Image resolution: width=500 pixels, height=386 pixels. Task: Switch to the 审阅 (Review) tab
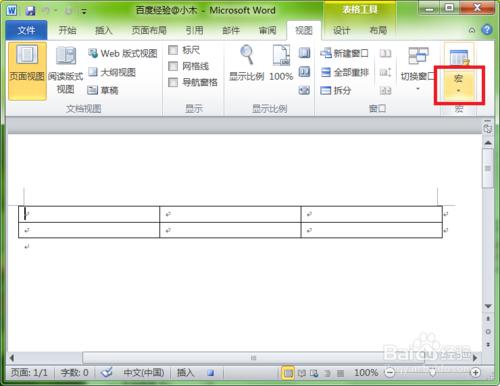point(268,30)
